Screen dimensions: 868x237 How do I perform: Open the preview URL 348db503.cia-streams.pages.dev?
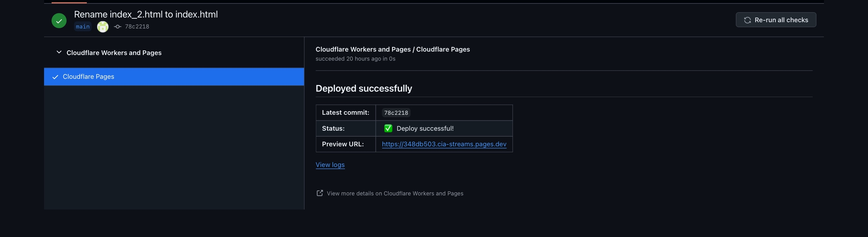[x=444, y=144]
